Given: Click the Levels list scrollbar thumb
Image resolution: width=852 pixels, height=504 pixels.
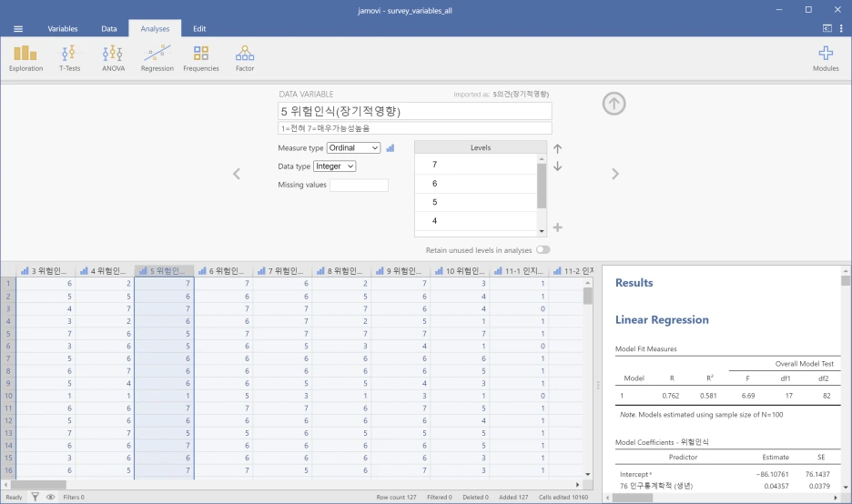Looking at the screenshot, I should (x=542, y=186).
